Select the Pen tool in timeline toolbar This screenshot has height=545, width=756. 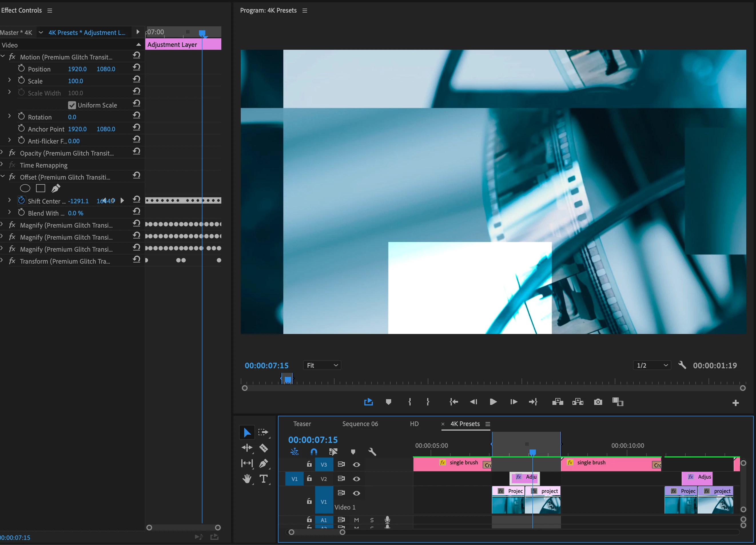[x=263, y=463]
